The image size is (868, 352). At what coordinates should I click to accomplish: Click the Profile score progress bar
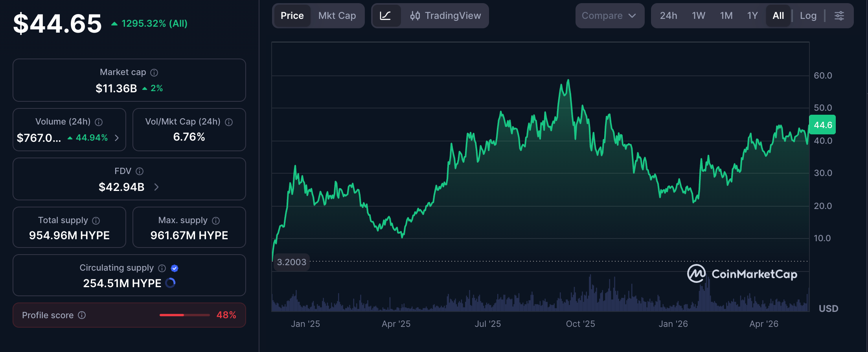click(x=185, y=315)
